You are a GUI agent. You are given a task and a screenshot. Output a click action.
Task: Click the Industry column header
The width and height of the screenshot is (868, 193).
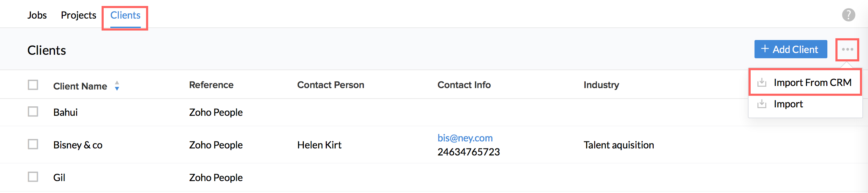point(601,85)
